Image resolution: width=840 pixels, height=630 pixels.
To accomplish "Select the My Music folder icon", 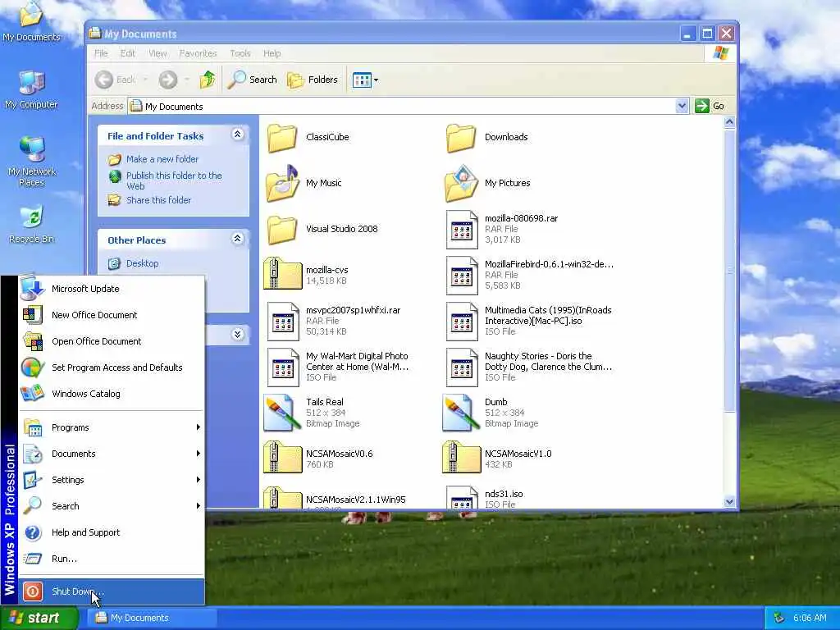I will pyautogui.click(x=282, y=183).
